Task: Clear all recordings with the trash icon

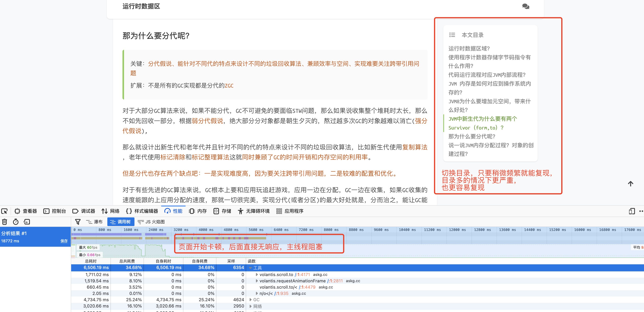Action: (x=4, y=222)
